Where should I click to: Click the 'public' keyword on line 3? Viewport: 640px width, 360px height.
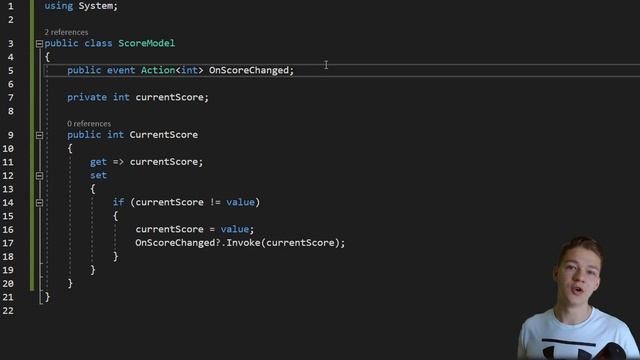pos(61,43)
